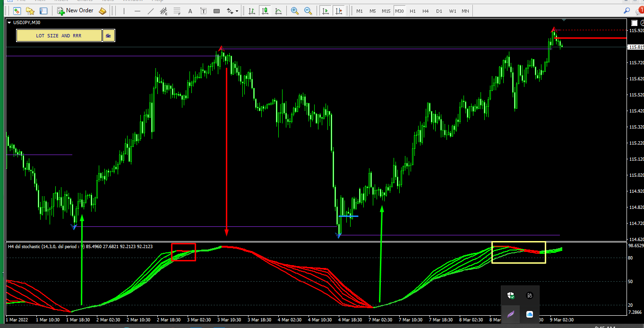Select the Fibonacci retracement tool
Viewport: 644px width, 328px height.
177,10
